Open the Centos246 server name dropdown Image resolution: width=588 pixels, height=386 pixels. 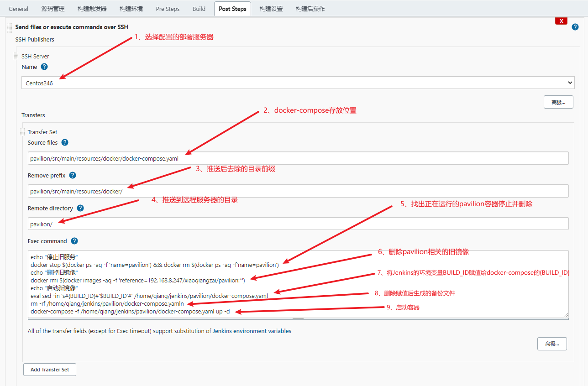click(x=298, y=83)
